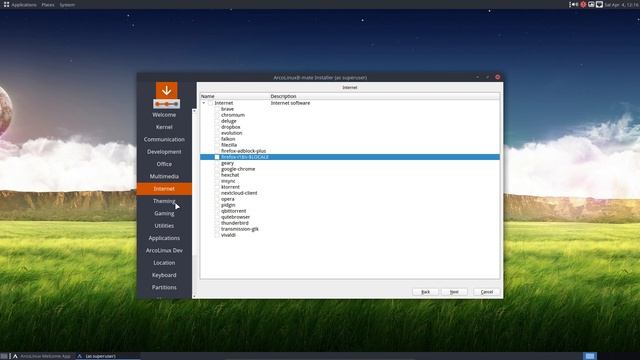Click the red notification tray icon

point(583,4)
